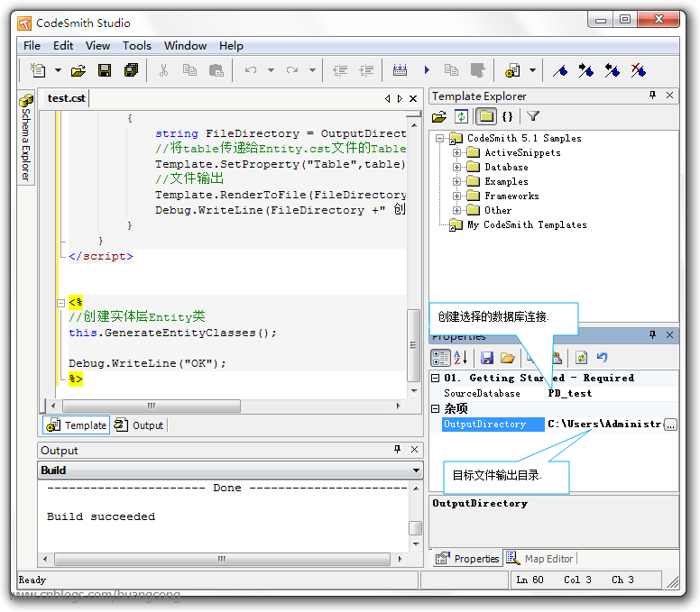The width and height of the screenshot is (700, 612).
Task: Click the Save All toolbar icon
Action: [131, 70]
